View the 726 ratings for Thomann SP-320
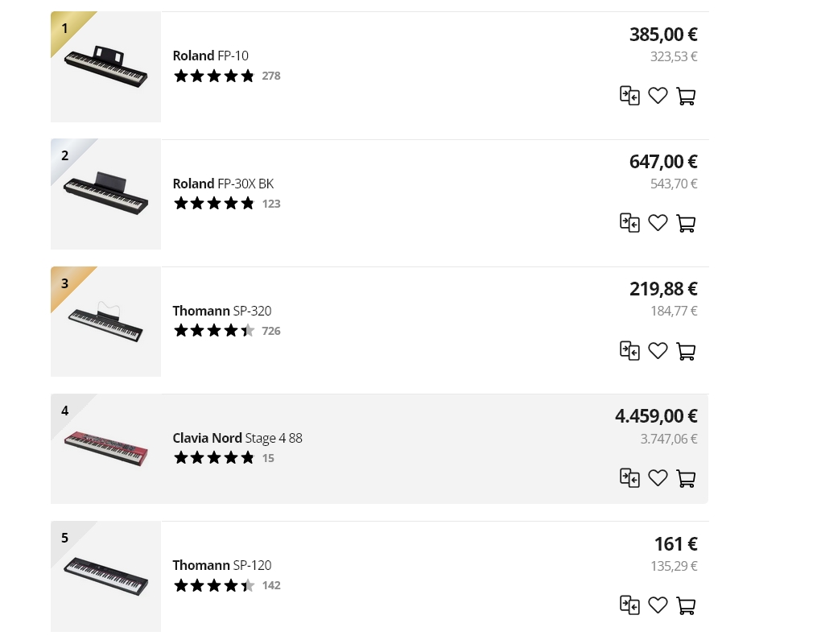817x644 pixels. coord(271,331)
